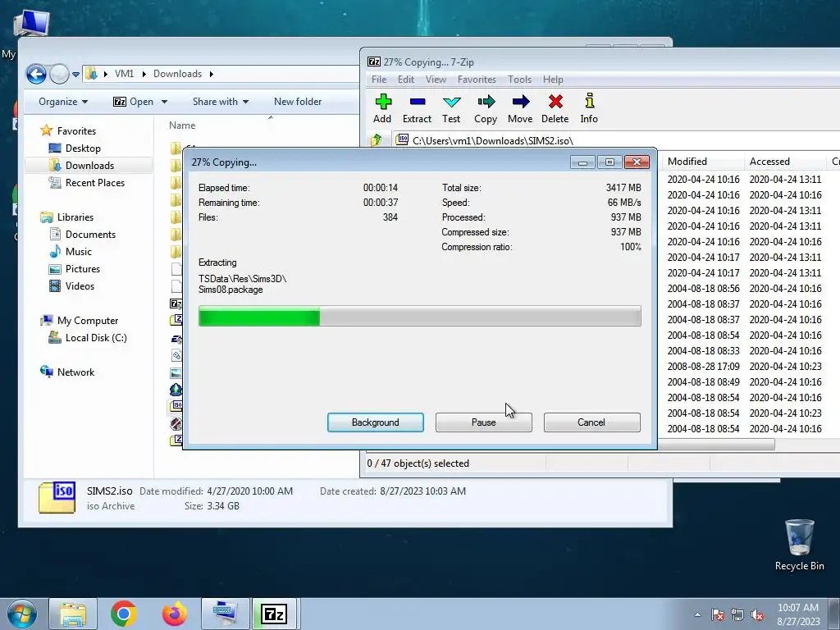Click the Copy arrow icon in 7-Zip
The width and height of the screenshot is (840, 630).
pyautogui.click(x=486, y=102)
